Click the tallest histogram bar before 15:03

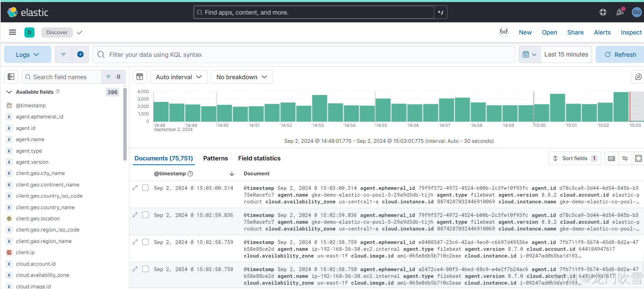pyautogui.click(x=621, y=107)
